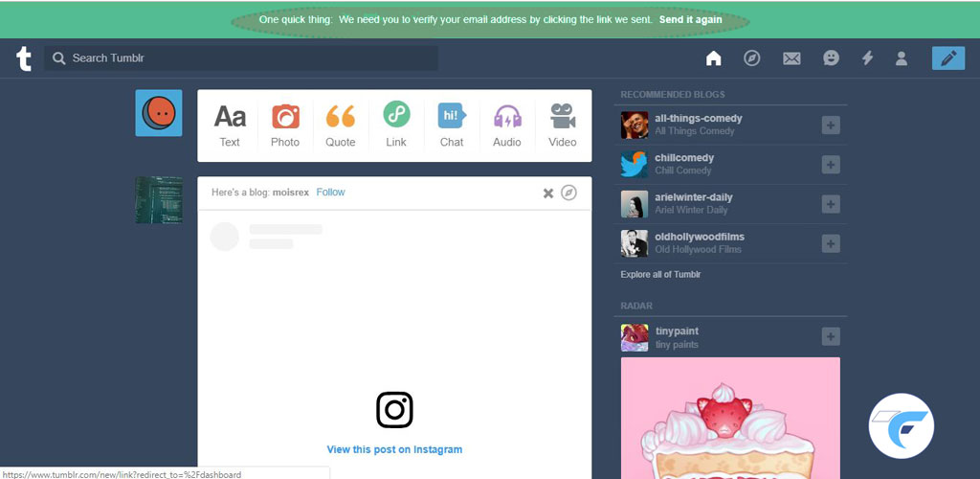Create a new Text post
The width and height of the screenshot is (980, 479).
(230, 125)
